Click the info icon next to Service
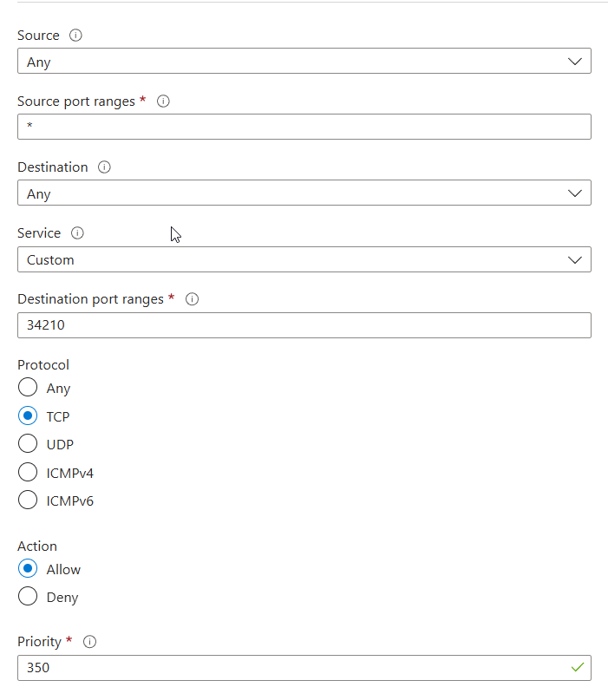The width and height of the screenshot is (608, 700). [77, 233]
